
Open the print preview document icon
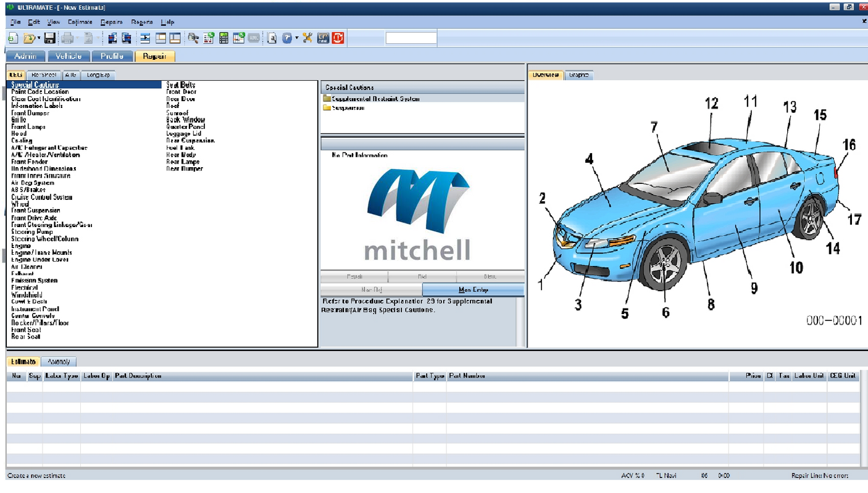(x=273, y=38)
